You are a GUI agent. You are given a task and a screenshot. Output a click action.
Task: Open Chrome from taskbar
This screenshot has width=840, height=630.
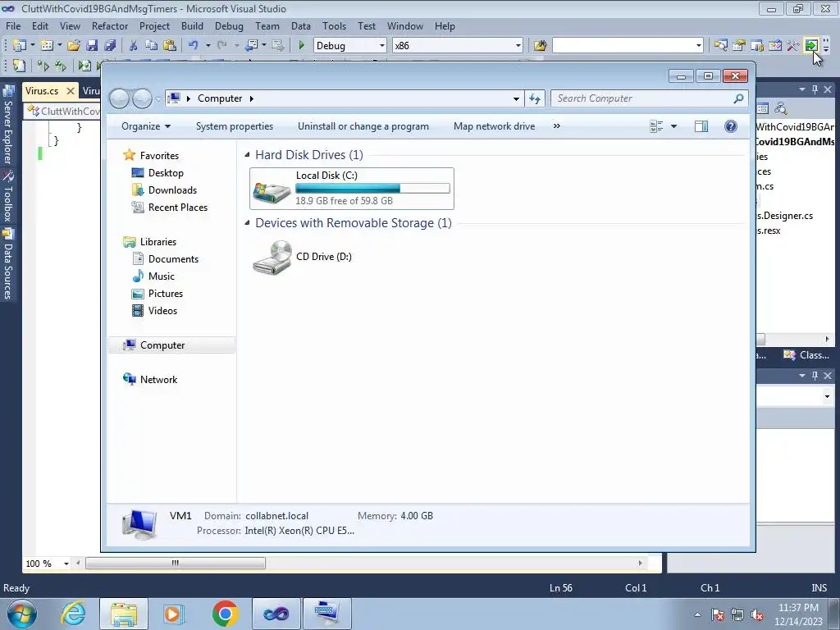[x=225, y=614]
